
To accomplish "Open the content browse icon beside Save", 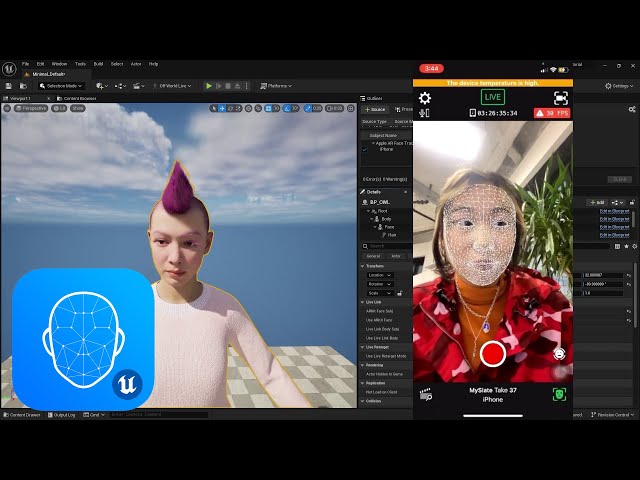I will coord(23,86).
